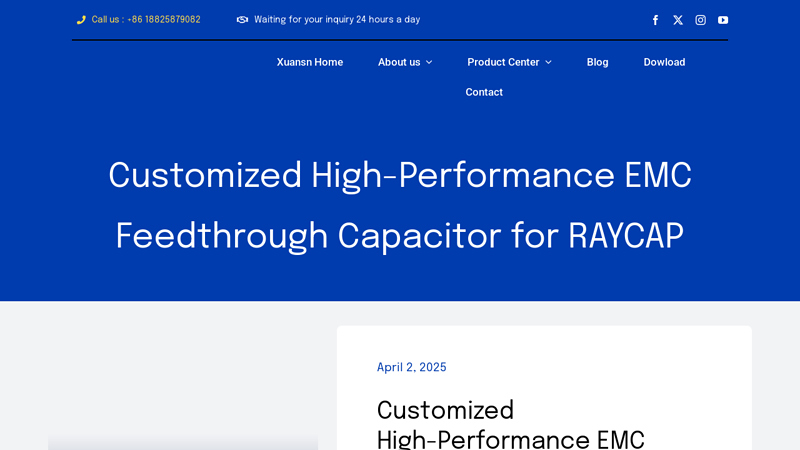Image resolution: width=800 pixels, height=450 pixels.
Task: Go to the Contact page
Action: click(x=484, y=92)
